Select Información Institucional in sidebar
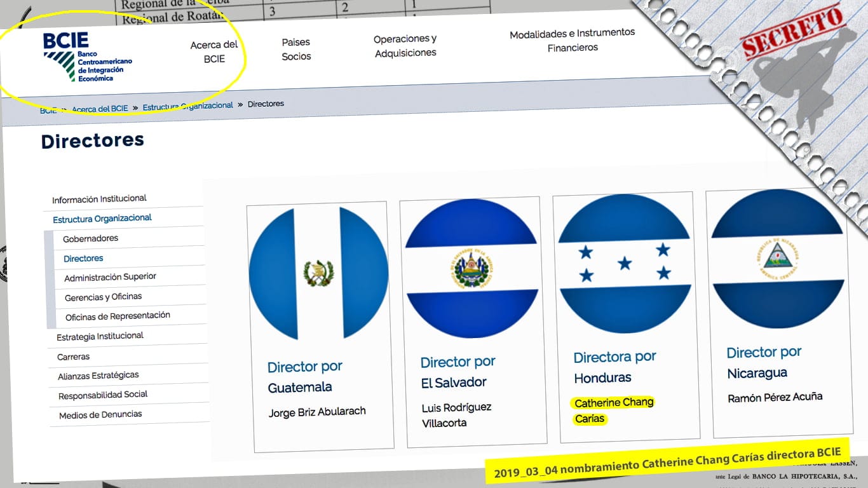868x488 pixels. pyautogui.click(x=99, y=199)
